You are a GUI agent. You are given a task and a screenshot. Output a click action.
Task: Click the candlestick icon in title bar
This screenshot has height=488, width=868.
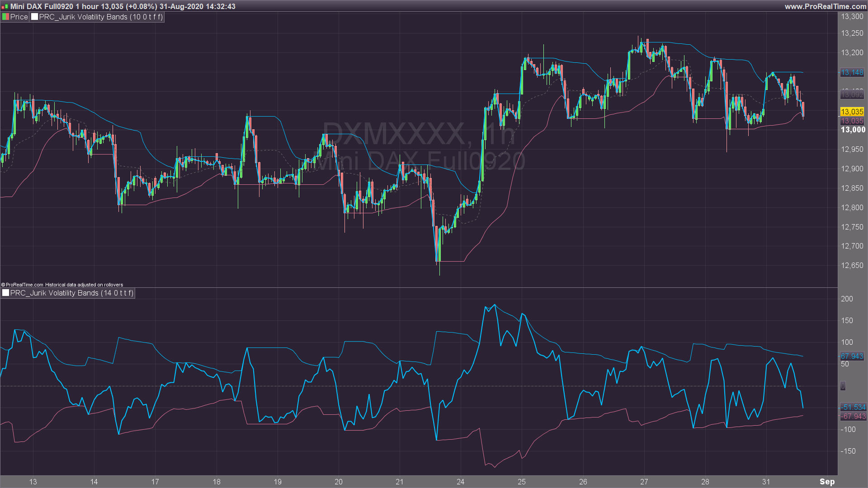[5, 6]
